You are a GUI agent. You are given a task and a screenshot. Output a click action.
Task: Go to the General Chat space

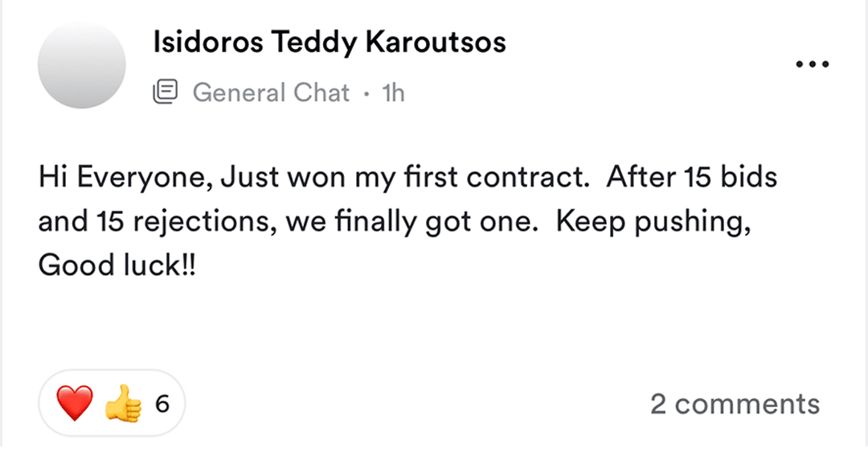click(271, 93)
